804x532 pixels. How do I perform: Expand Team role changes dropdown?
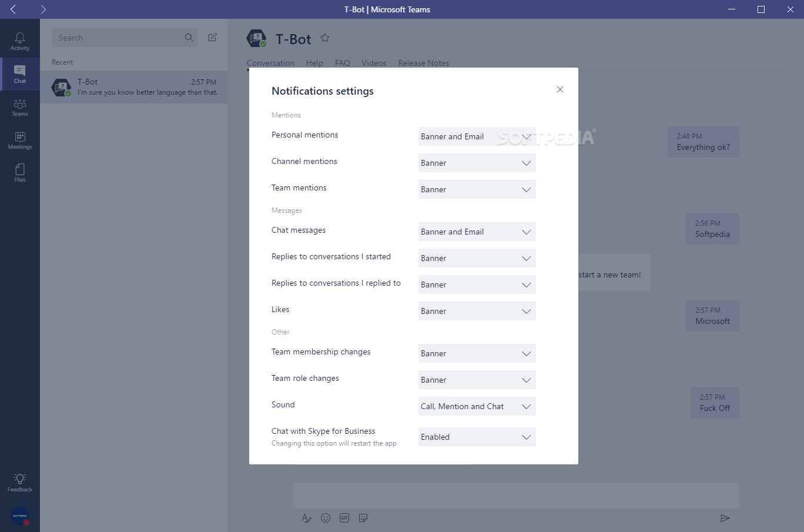477,380
